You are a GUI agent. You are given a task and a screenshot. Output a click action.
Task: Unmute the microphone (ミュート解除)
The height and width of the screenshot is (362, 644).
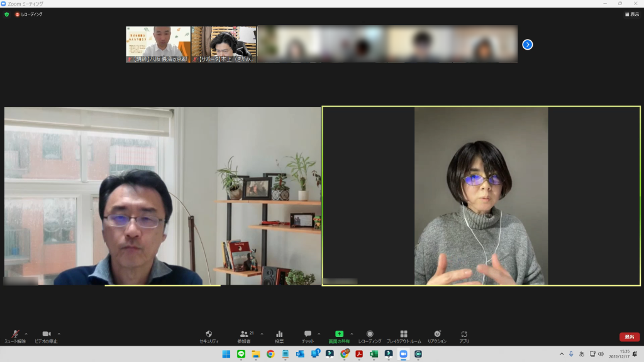point(15,336)
